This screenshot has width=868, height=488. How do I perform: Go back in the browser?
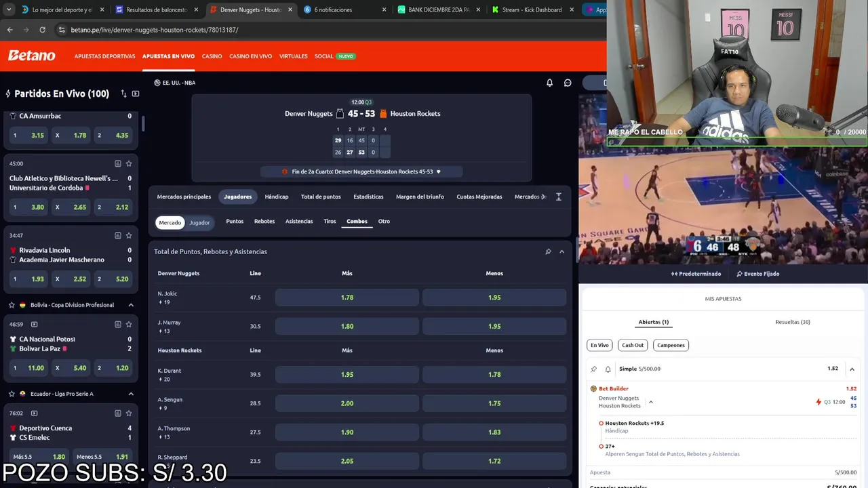9,30
